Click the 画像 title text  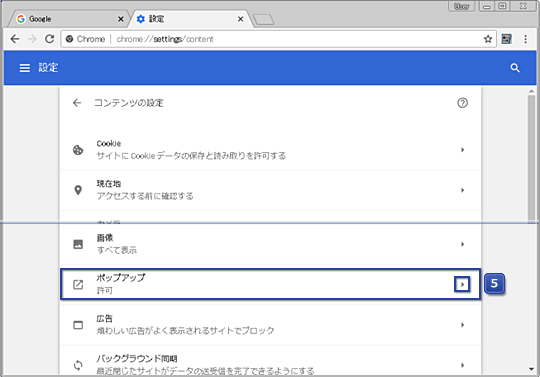105,238
